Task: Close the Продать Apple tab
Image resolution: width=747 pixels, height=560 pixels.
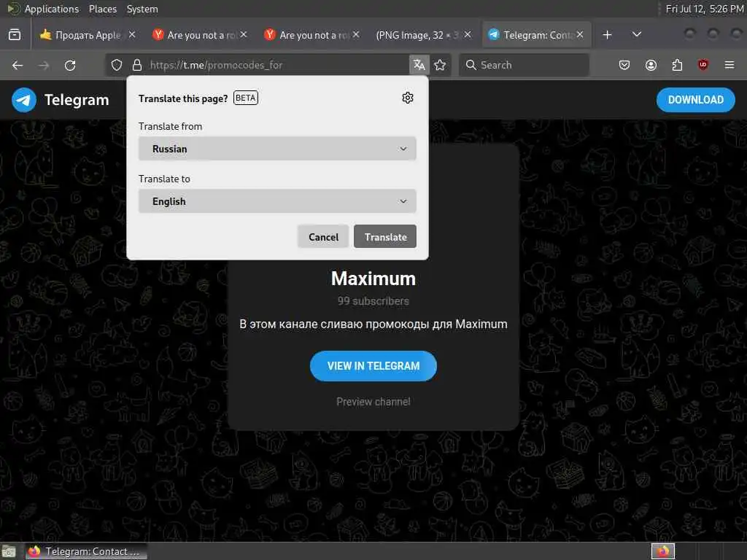Action: coord(132,35)
